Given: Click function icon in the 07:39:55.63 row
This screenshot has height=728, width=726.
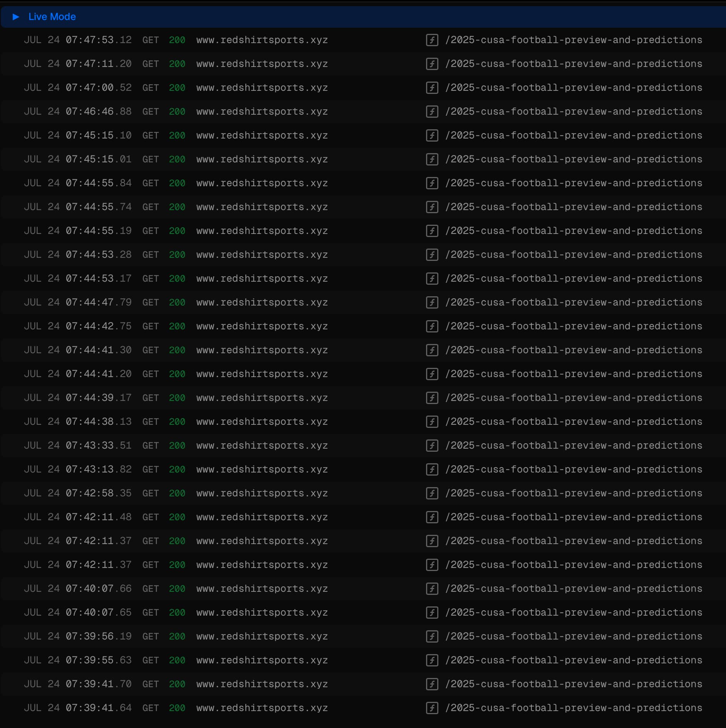Looking at the screenshot, I should click(432, 660).
